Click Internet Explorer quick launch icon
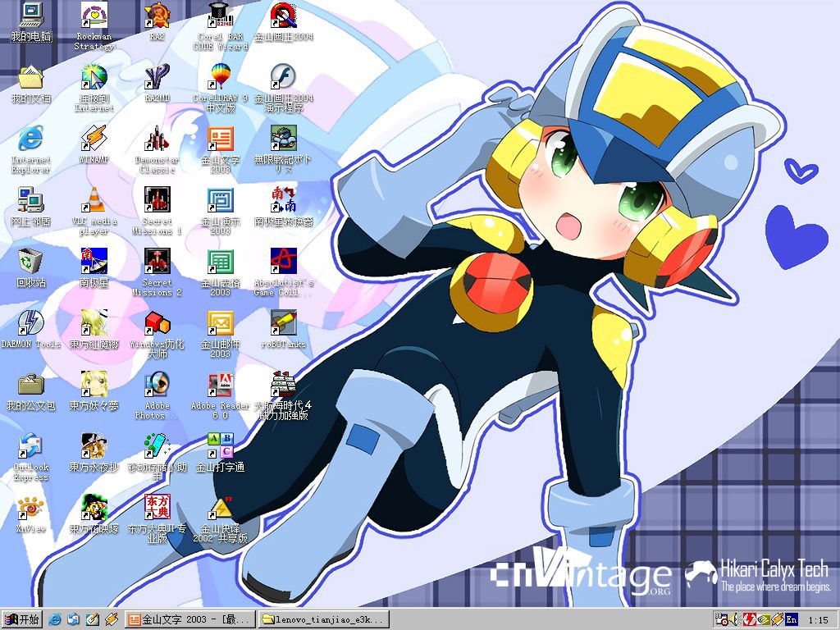The width and height of the screenshot is (840, 630). click(55, 619)
